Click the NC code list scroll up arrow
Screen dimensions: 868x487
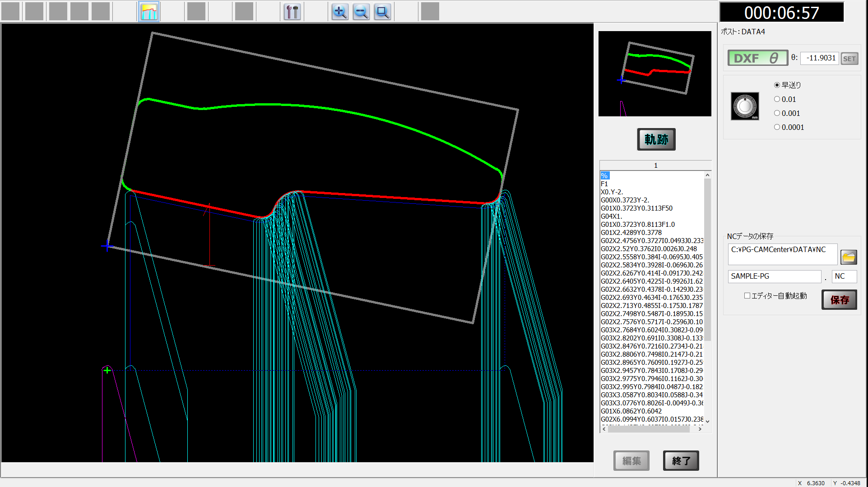pos(707,175)
